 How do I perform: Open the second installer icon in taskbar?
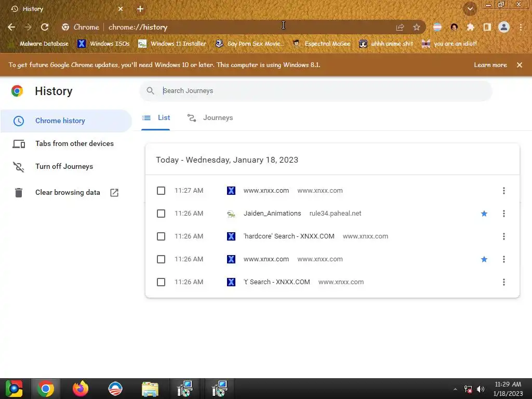(x=220, y=389)
